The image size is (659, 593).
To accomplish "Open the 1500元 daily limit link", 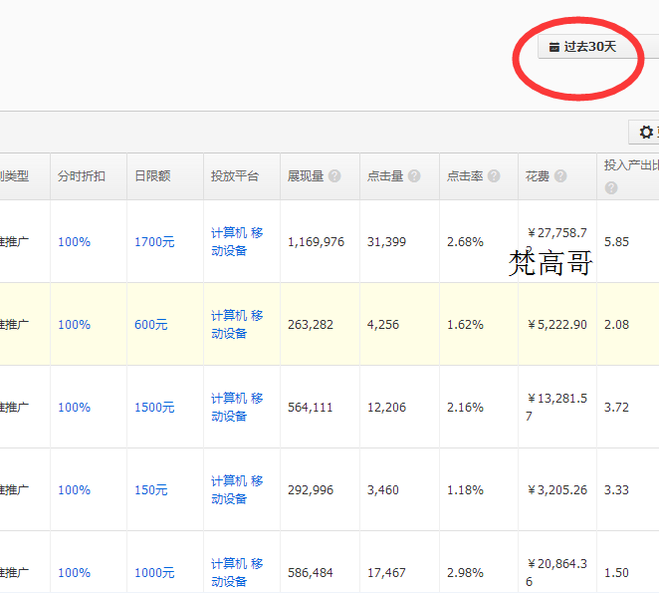I will click(x=154, y=408).
